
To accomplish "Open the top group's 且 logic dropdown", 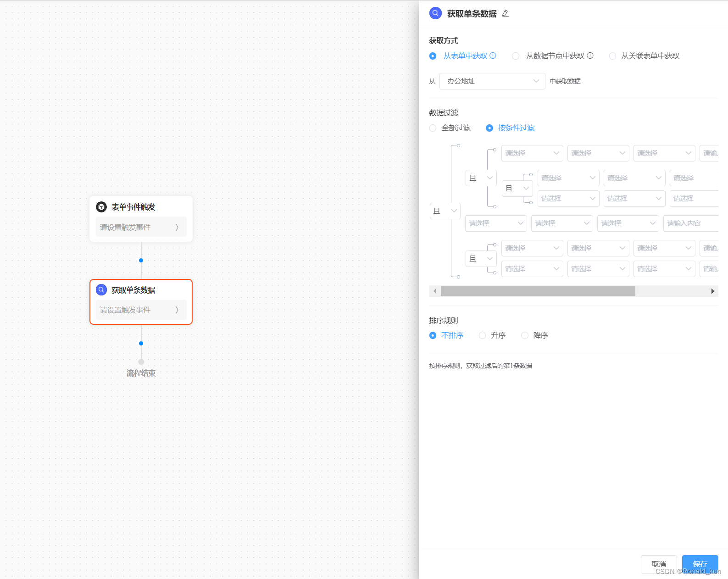I will (x=481, y=178).
